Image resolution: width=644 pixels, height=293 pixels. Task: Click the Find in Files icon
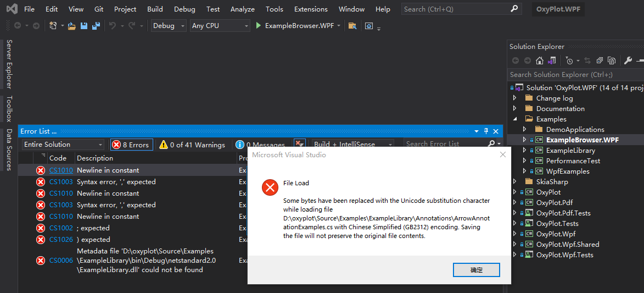[x=352, y=26]
